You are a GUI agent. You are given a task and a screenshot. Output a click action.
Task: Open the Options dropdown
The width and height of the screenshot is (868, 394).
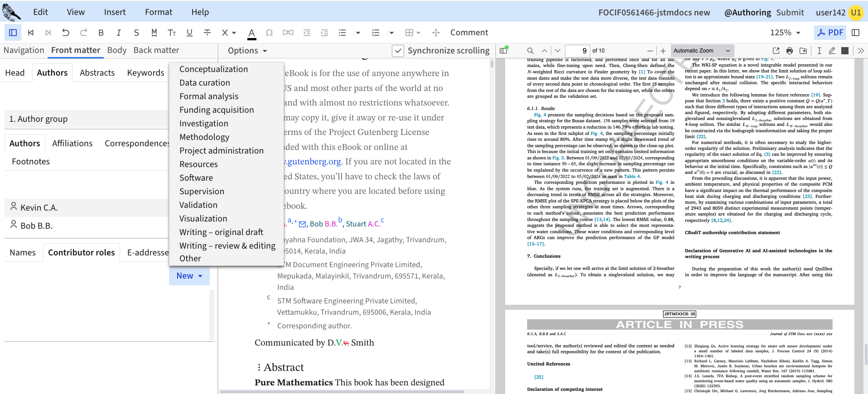(x=247, y=51)
